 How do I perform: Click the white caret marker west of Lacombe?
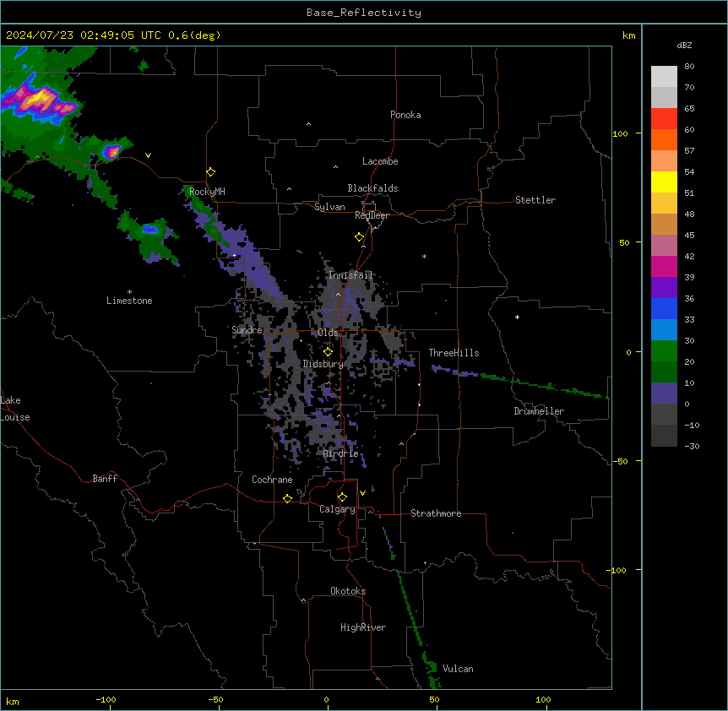click(335, 167)
